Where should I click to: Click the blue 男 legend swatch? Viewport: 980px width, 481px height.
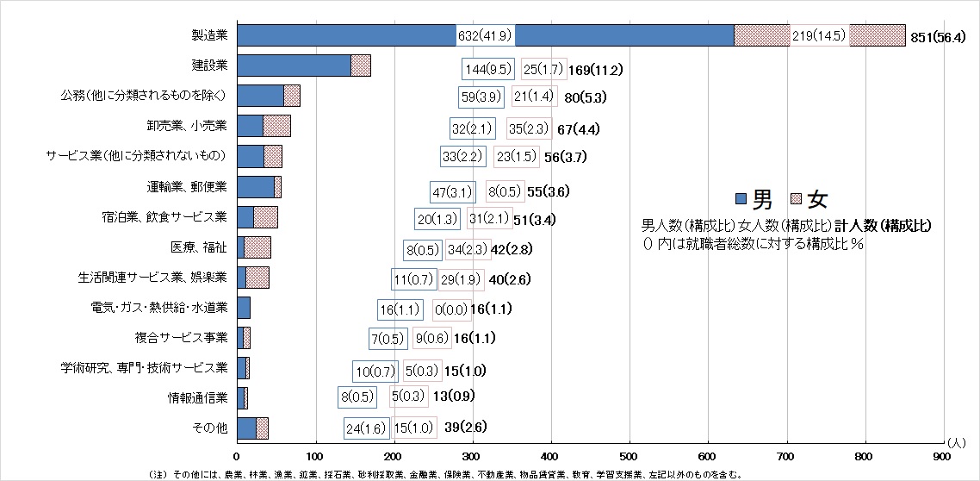[x=741, y=200]
